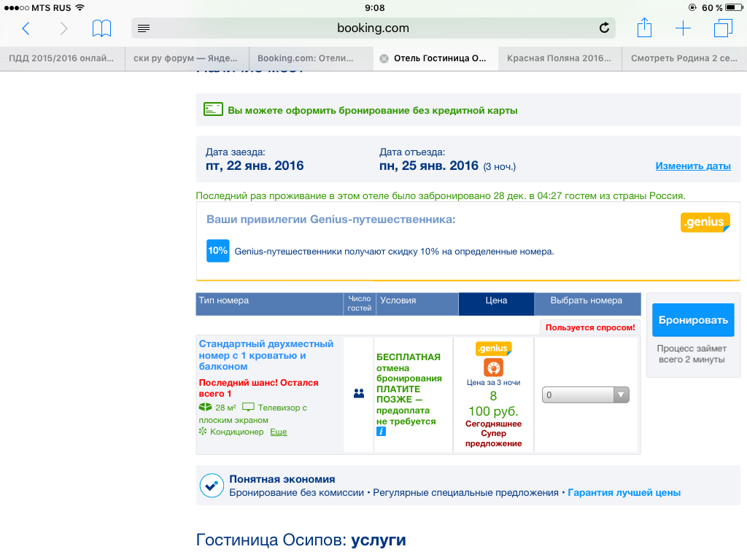The height and width of the screenshot is (560, 747).
Task: Click the 'Тип номера' column header
Action: [x=269, y=304]
